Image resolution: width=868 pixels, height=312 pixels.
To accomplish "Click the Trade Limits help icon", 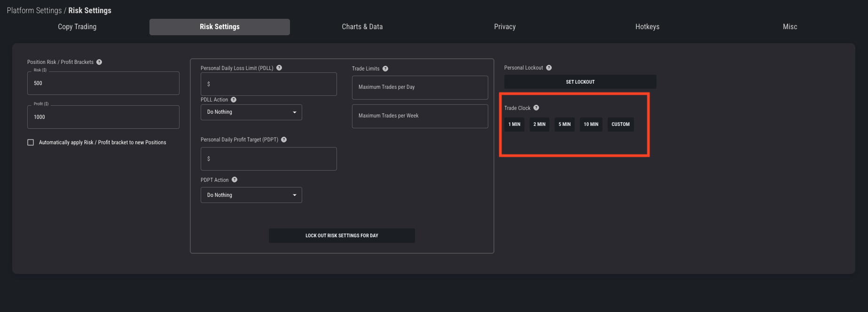I will 385,69.
